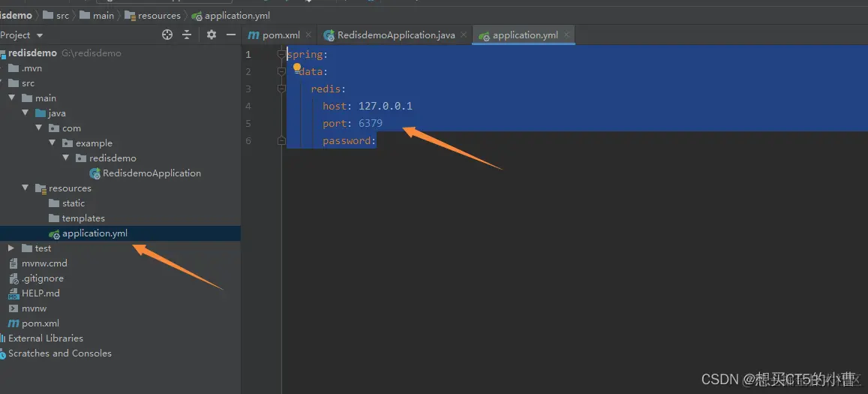The height and width of the screenshot is (394, 868).
Task: Select the com package
Action: pyautogui.click(x=71, y=128)
